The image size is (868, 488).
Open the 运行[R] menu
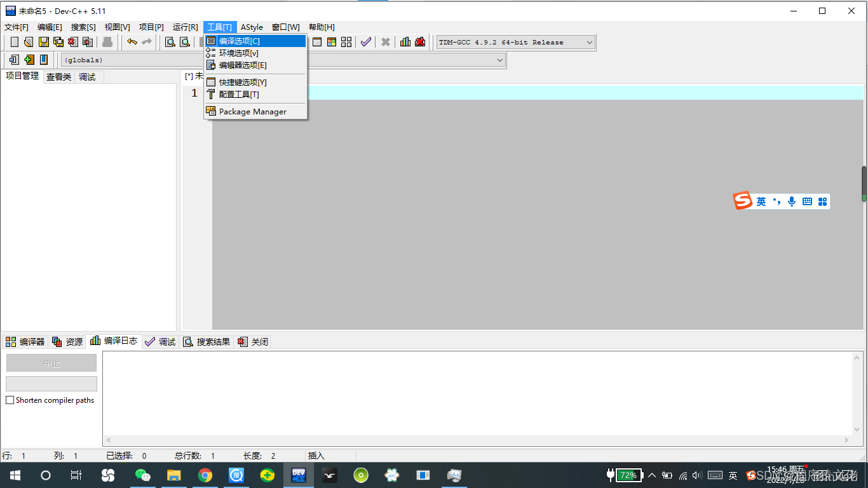point(186,27)
